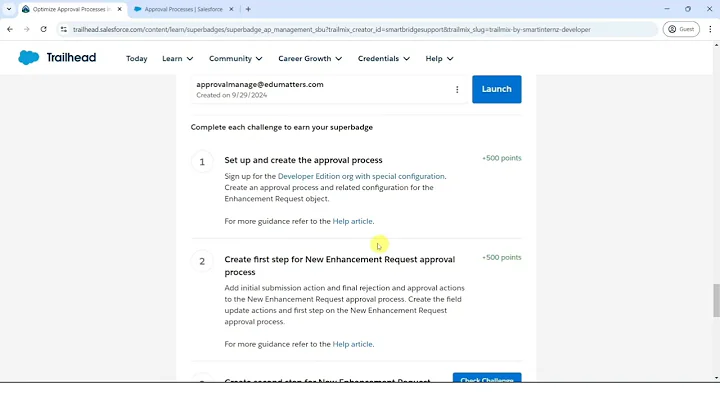720x404 pixels.
Task: Click the step number 1 circle
Action: (202, 162)
